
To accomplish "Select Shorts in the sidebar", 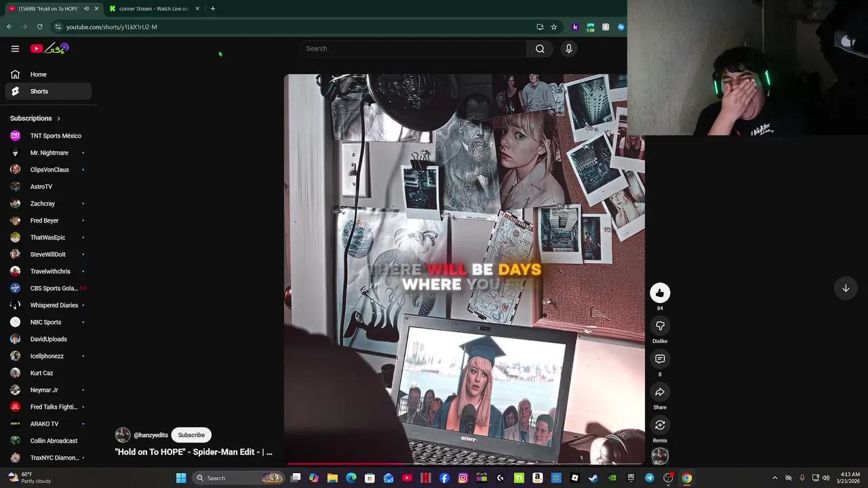I will coord(47,91).
